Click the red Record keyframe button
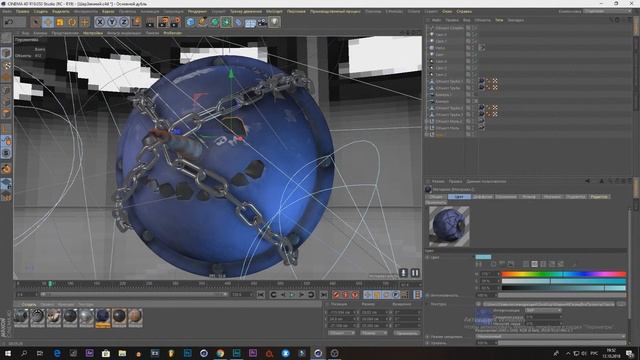 (336, 295)
